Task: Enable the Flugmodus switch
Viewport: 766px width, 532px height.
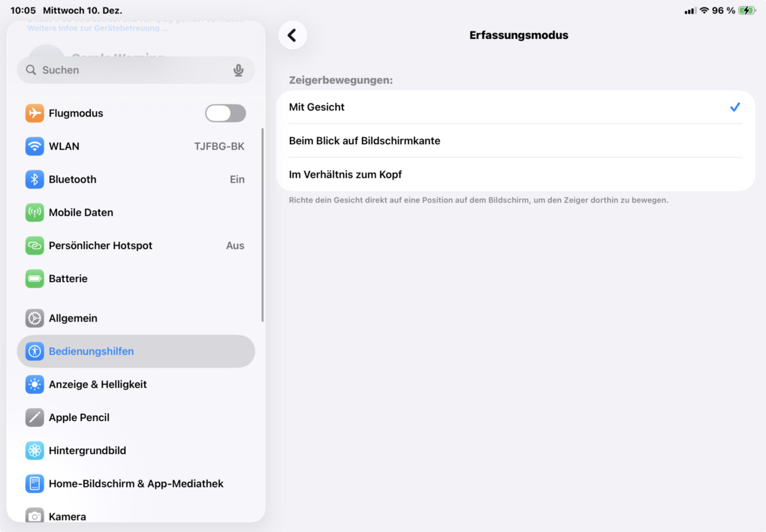Action: pyautogui.click(x=225, y=113)
